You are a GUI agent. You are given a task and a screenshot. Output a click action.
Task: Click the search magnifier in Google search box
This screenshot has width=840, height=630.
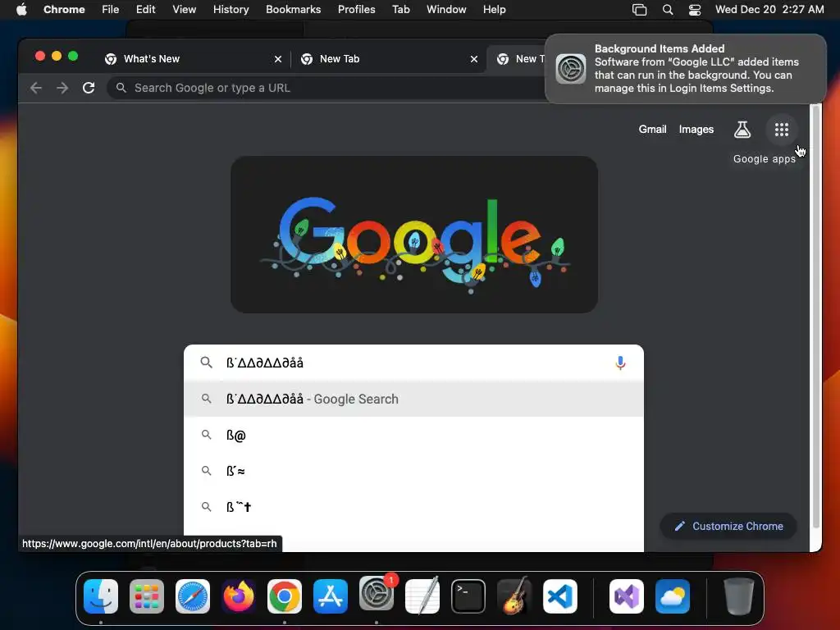206,363
